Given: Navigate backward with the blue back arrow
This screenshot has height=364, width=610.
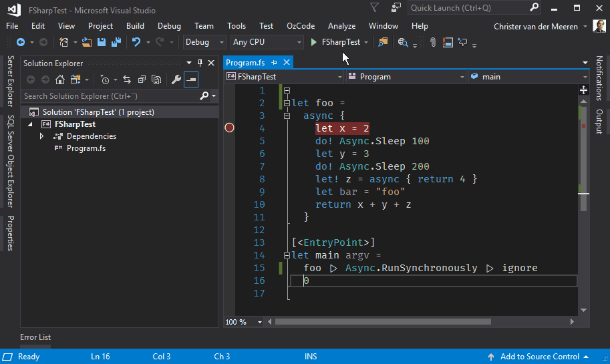Looking at the screenshot, I should click(21, 42).
